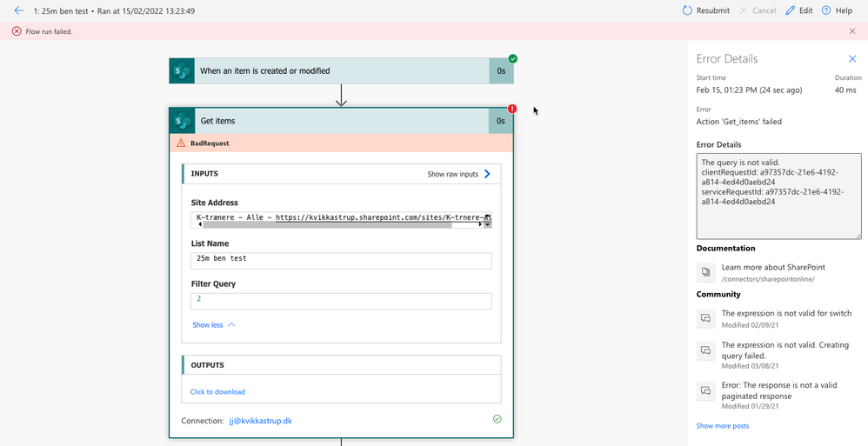Click in the Filter Query field

[341, 301]
